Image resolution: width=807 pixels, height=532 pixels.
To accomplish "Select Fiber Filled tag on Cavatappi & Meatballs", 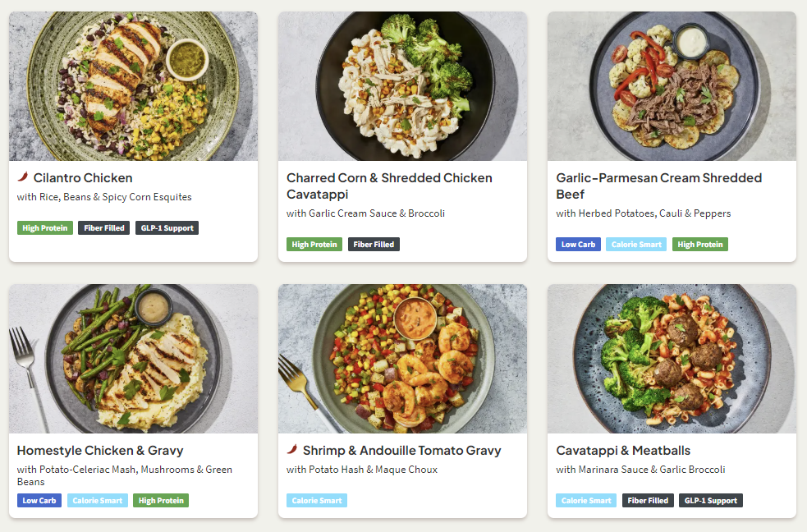I will point(648,500).
